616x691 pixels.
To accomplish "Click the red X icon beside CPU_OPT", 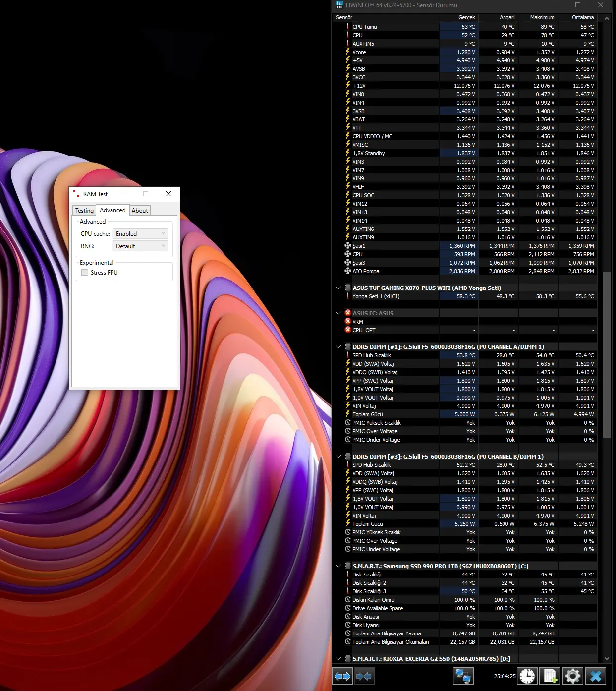I will [x=348, y=330].
